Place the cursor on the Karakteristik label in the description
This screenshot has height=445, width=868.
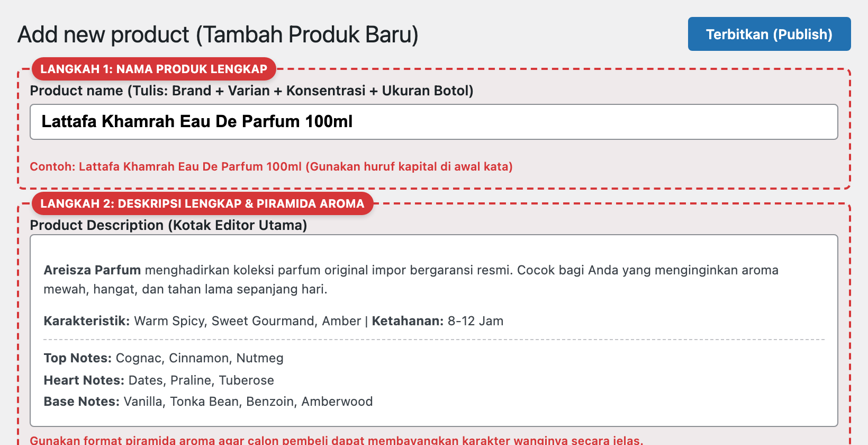(x=87, y=321)
